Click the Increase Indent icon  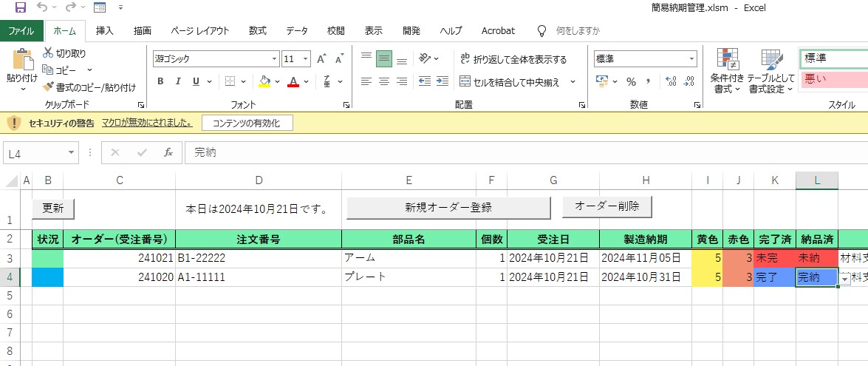tap(442, 81)
